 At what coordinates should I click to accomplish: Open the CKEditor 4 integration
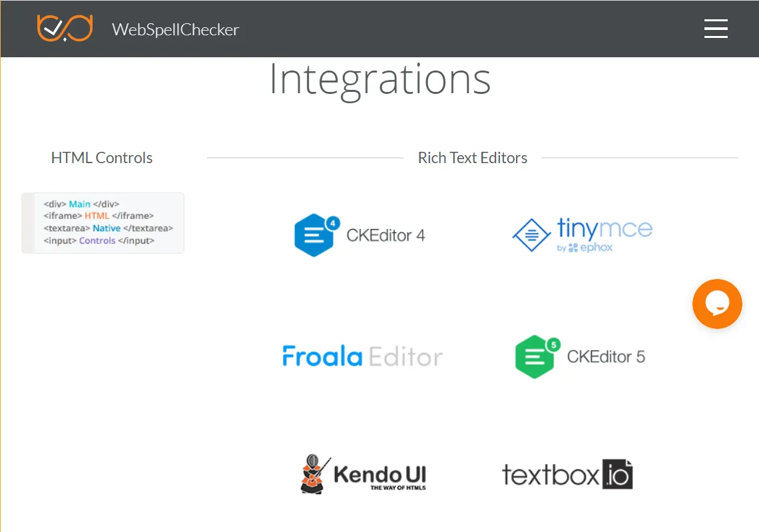(x=360, y=235)
